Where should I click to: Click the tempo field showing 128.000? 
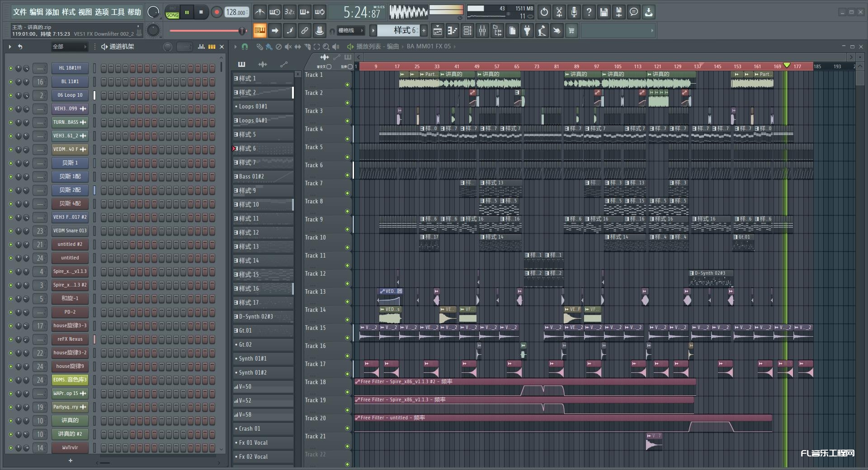(x=237, y=13)
